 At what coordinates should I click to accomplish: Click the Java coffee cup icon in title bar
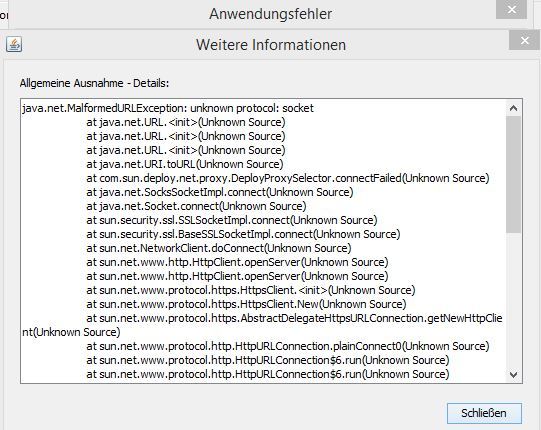click(x=14, y=44)
